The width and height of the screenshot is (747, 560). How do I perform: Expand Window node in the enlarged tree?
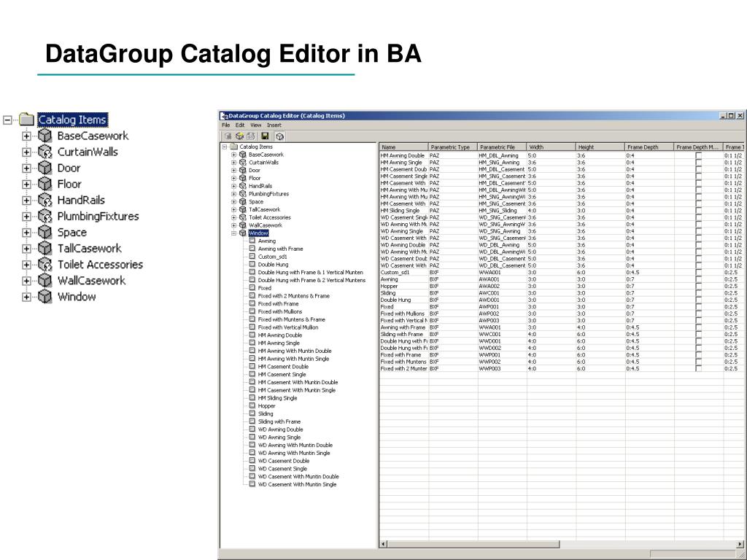point(26,297)
